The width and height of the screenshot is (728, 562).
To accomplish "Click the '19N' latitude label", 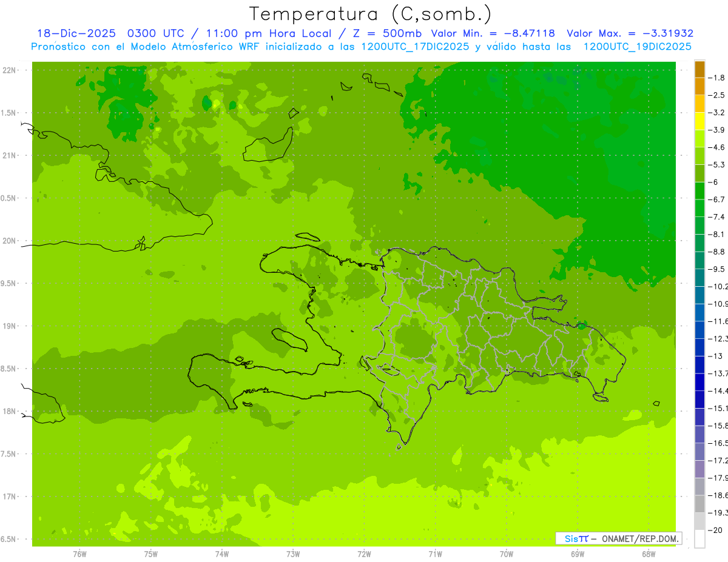I will coord(9,326).
